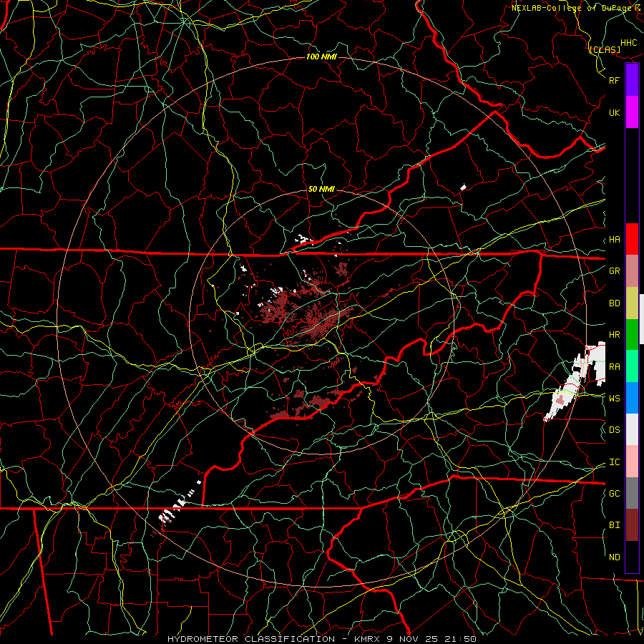644x644 pixels.
Task: Click the "9 NOV 25" date in the caption
Action: [411, 639]
